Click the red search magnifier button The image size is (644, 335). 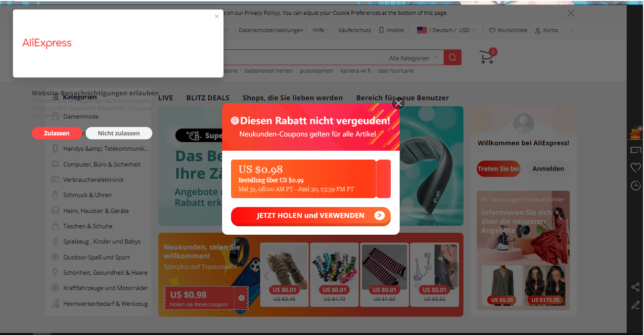click(x=453, y=57)
